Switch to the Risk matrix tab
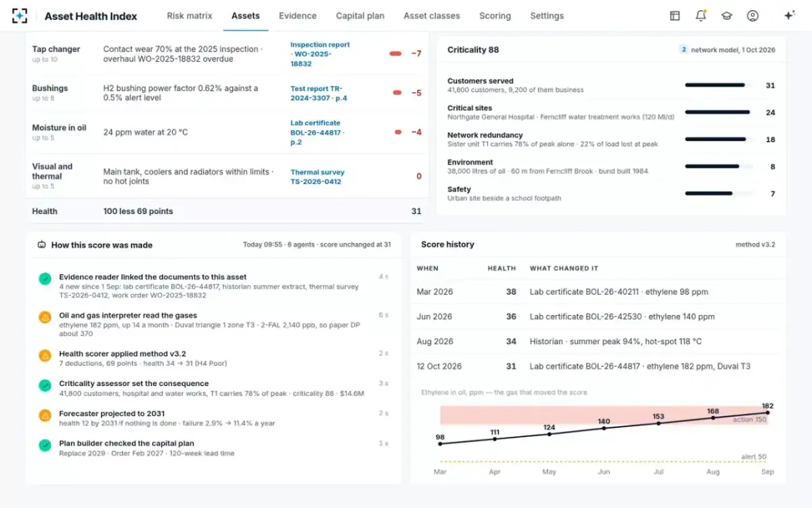Viewport: 812px width, 508px height. (189, 16)
